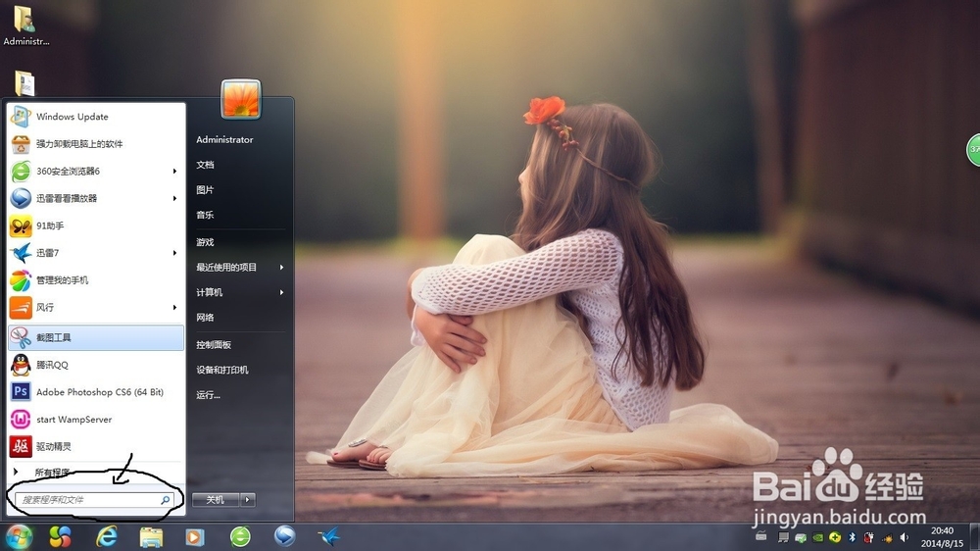The width and height of the screenshot is (980, 551).
Task: Open the 91助手 program
Action: pos(96,225)
